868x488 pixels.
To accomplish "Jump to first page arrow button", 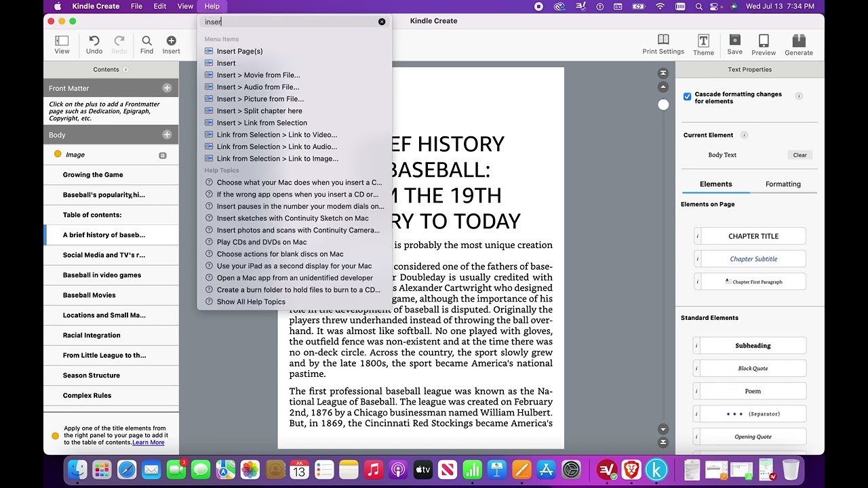I will click(x=663, y=73).
